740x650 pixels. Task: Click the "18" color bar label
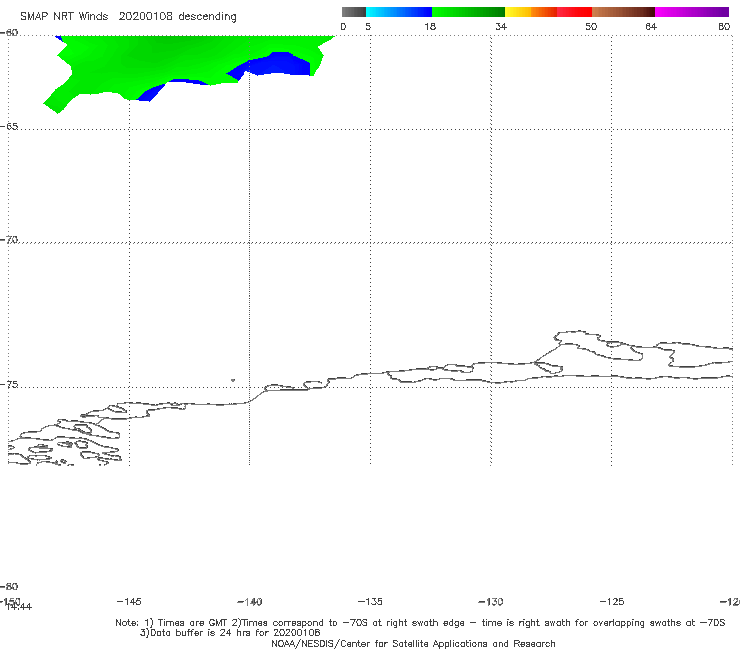pyautogui.click(x=430, y=26)
